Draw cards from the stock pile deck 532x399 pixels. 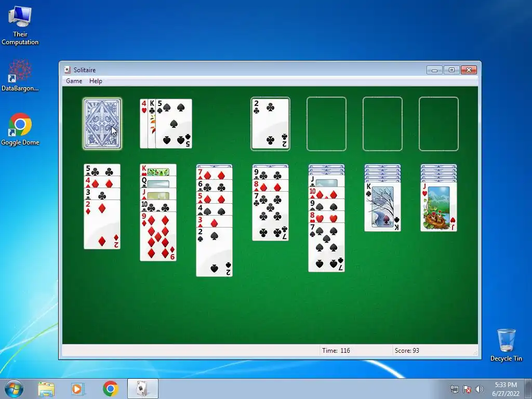pos(102,124)
